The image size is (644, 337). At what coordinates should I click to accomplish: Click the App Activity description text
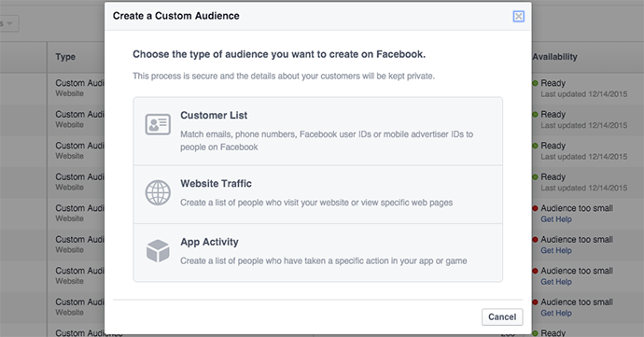(x=324, y=261)
